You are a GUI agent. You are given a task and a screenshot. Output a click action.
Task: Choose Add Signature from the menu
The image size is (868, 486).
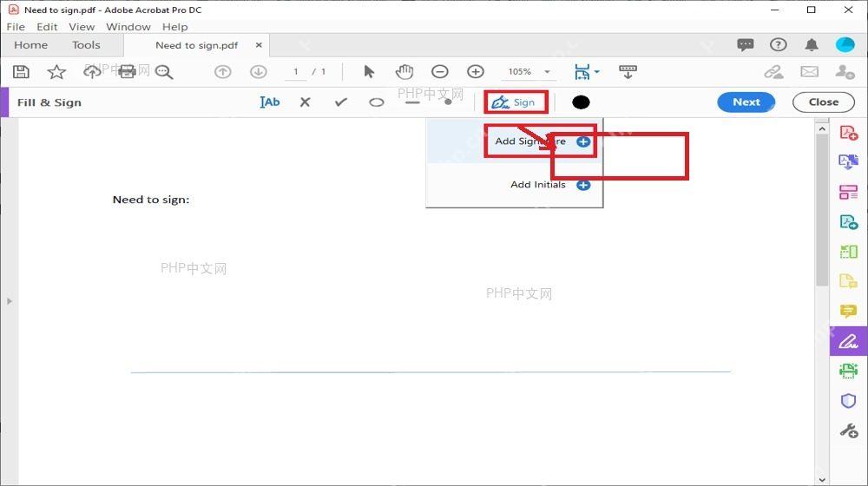click(x=515, y=141)
